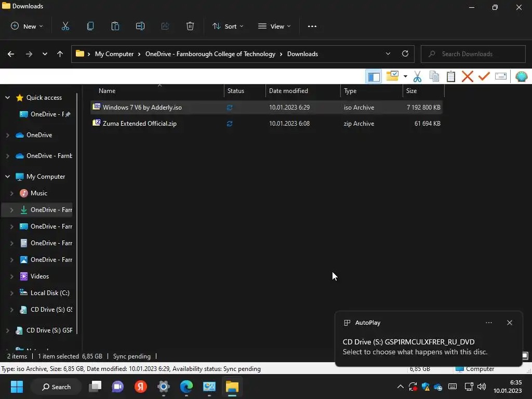Go up one folder level arrow
Screen dimensions: 532x399
60,54
